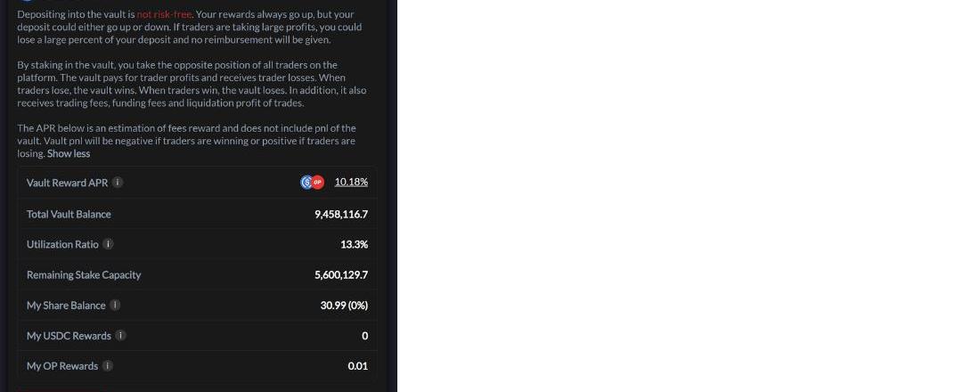The image size is (980, 392).
Task: Click the Remaining Stake Capacity label
Action: 84,275
